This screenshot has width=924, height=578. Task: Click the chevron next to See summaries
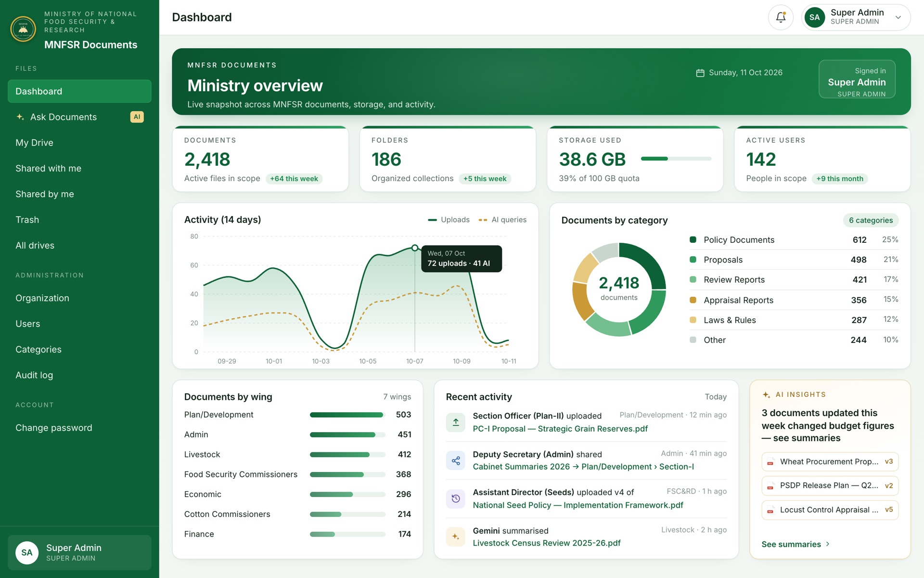point(828,544)
